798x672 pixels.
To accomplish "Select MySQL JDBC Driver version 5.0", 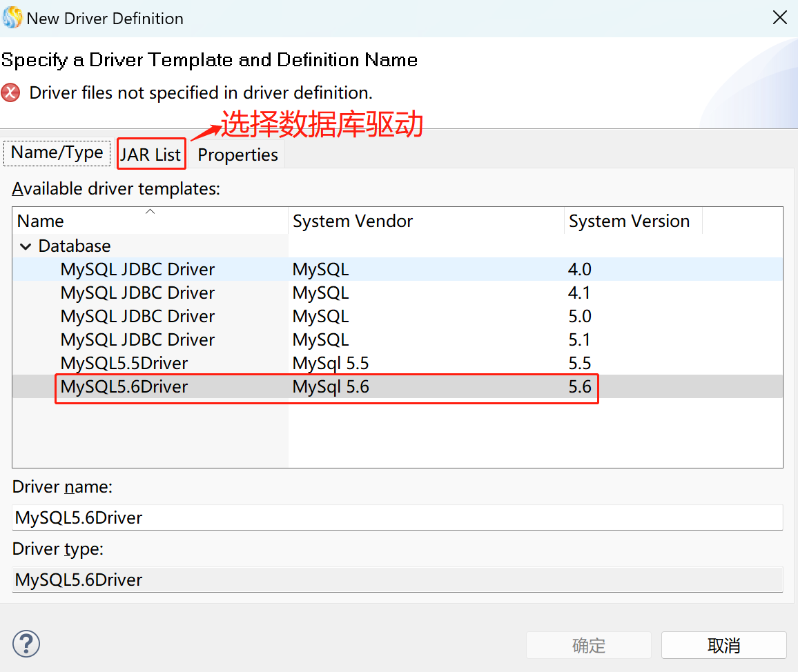I will click(137, 317).
